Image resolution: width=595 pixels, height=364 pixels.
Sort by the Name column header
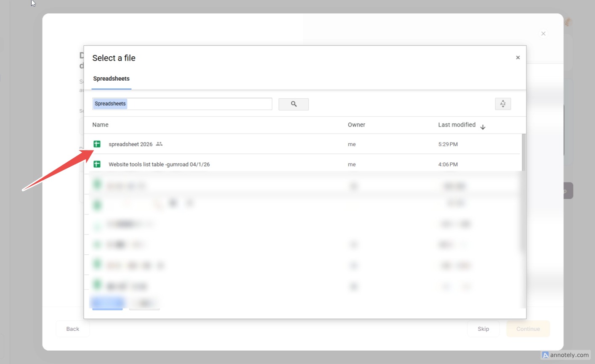click(x=100, y=125)
